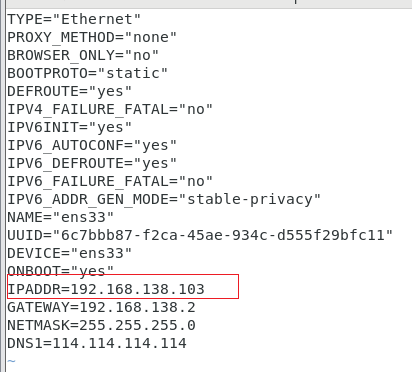Place cursor on the standalone DEFROUTE="yes" line

coord(70,91)
